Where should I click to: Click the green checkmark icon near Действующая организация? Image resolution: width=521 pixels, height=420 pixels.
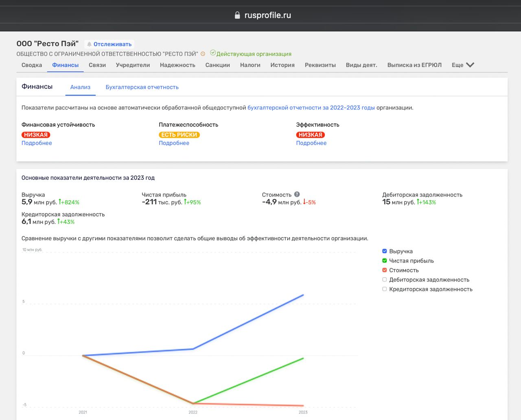212,53
